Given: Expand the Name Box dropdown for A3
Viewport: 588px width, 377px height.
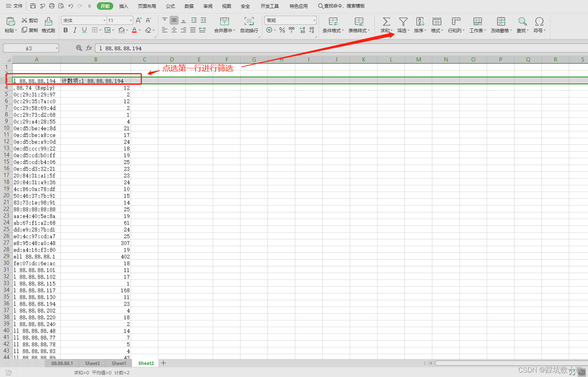Looking at the screenshot, I should click(x=57, y=48).
